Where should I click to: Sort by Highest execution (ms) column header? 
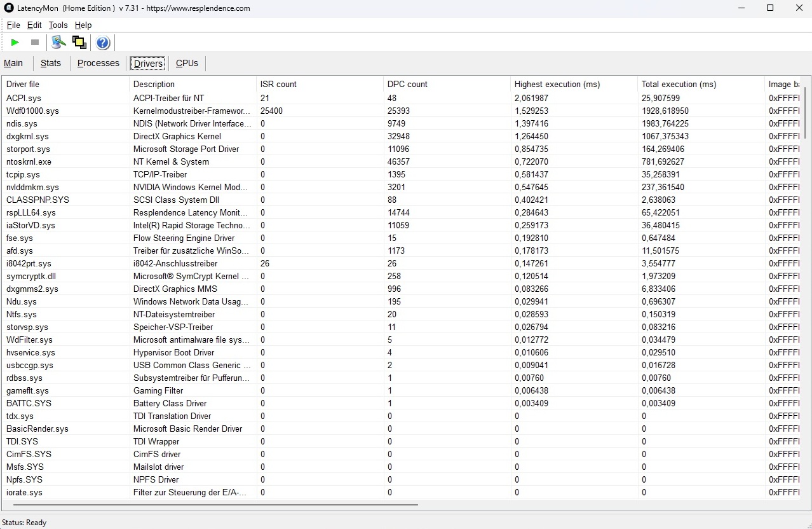(x=557, y=84)
